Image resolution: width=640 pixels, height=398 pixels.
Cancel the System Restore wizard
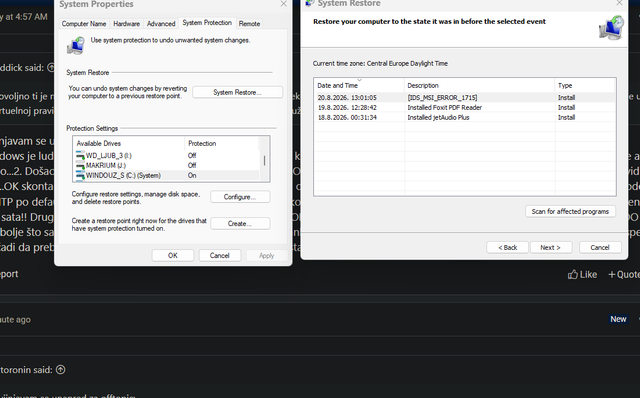[x=600, y=247]
